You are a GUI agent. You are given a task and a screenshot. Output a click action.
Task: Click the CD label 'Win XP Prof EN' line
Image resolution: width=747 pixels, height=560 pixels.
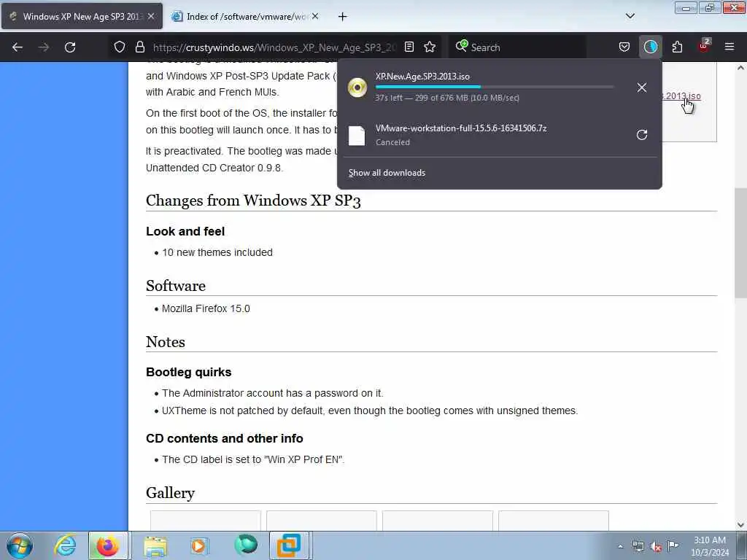pyautogui.click(x=253, y=459)
